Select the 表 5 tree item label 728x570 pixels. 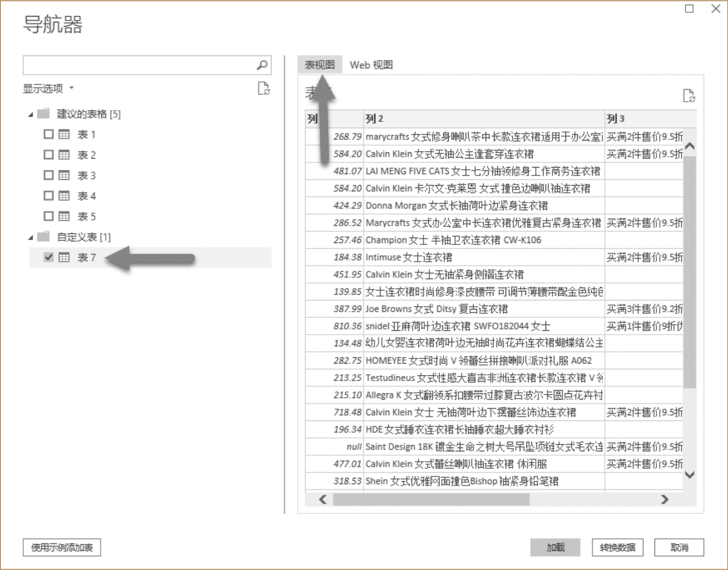(x=86, y=216)
